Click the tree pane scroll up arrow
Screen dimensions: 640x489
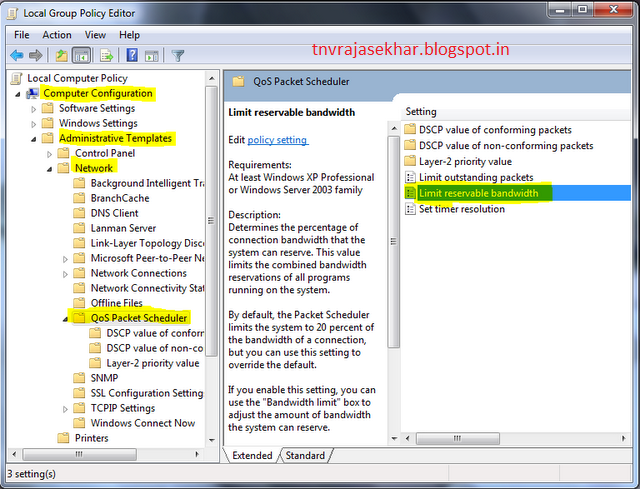(x=211, y=78)
